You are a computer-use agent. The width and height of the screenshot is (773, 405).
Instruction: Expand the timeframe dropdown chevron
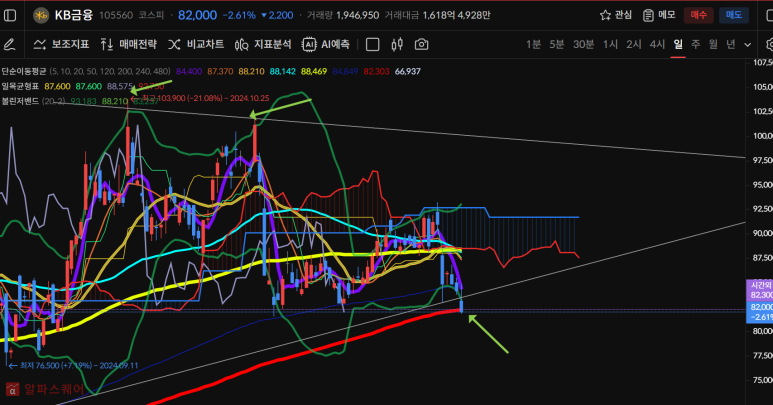(x=747, y=45)
